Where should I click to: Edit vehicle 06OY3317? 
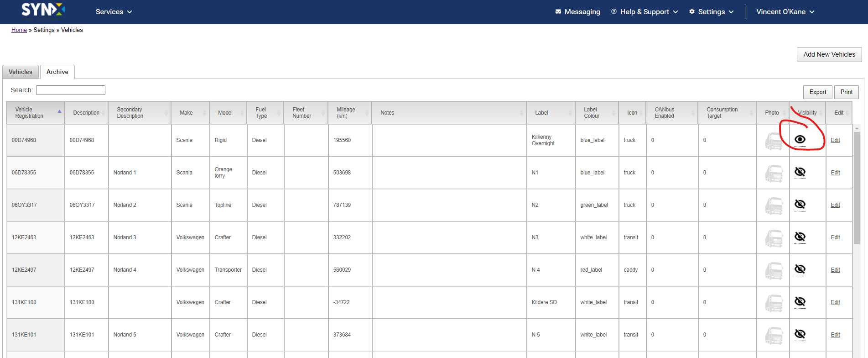point(835,205)
